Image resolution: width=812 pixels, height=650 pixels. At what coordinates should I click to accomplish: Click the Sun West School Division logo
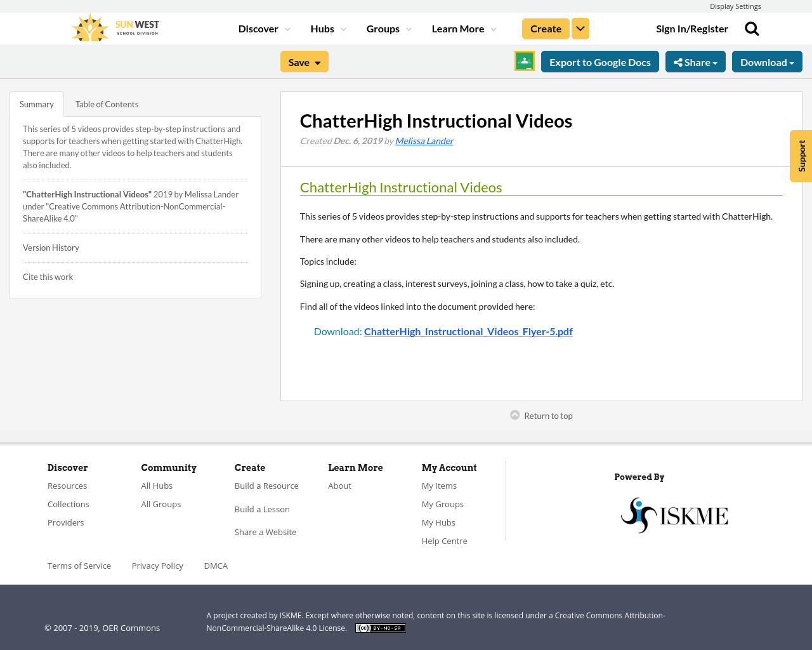click(114, 27)
